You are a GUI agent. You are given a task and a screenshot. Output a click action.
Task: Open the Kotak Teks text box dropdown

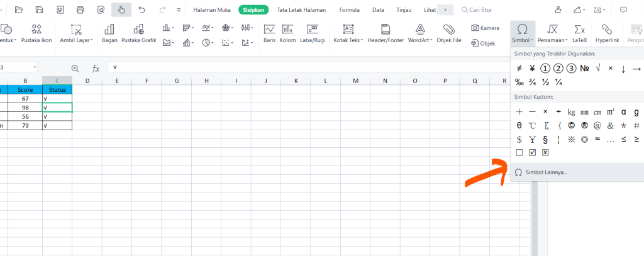(348, 33)
